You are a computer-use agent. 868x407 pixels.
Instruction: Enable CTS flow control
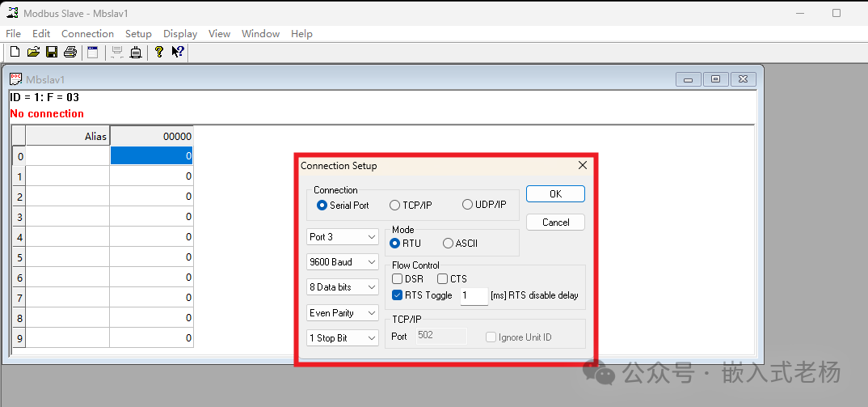click(x=452, y=279)
